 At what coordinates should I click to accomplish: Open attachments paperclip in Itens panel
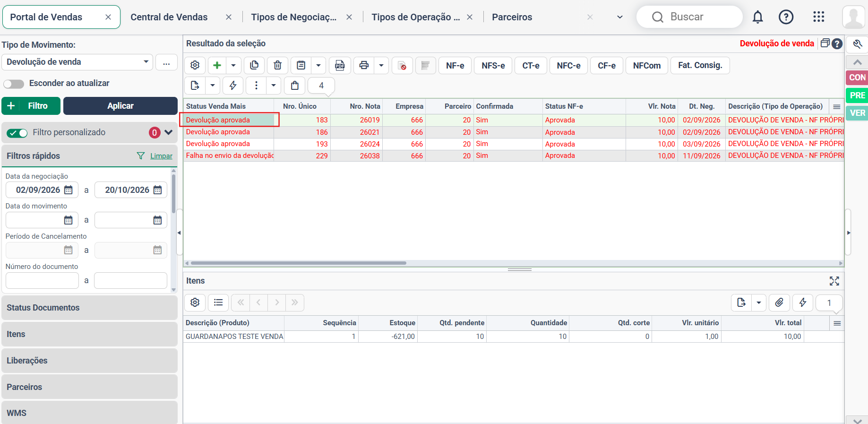(x=780, y=302)
